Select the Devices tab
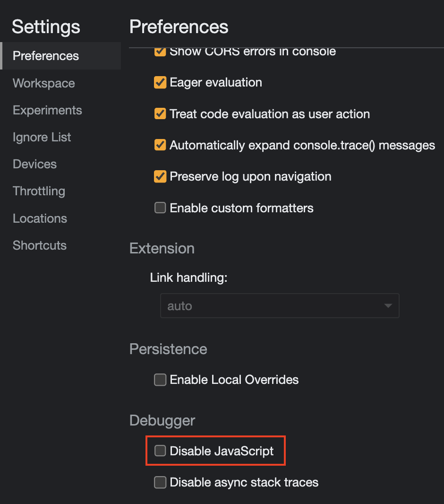444x504 pixels. pos(34,164)
